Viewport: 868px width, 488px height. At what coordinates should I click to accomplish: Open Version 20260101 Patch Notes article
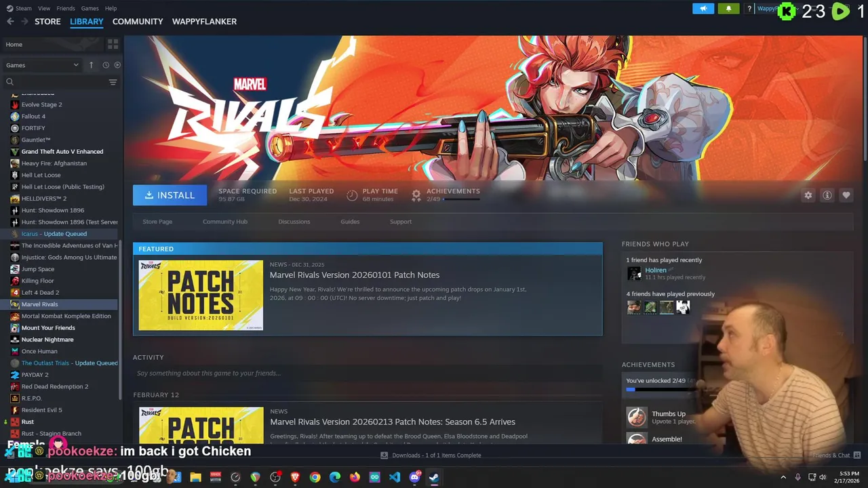[355, 274]
